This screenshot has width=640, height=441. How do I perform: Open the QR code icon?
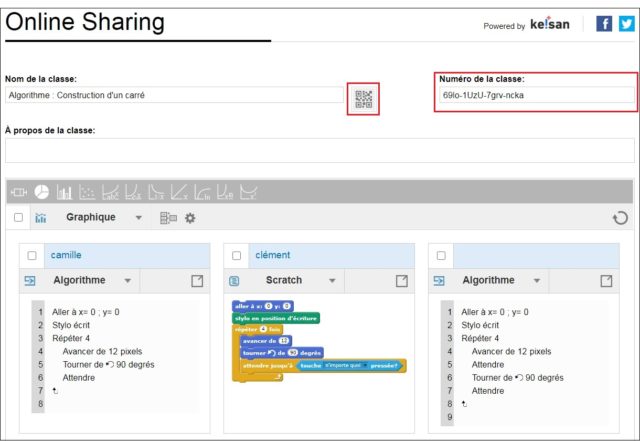(363, 99)
